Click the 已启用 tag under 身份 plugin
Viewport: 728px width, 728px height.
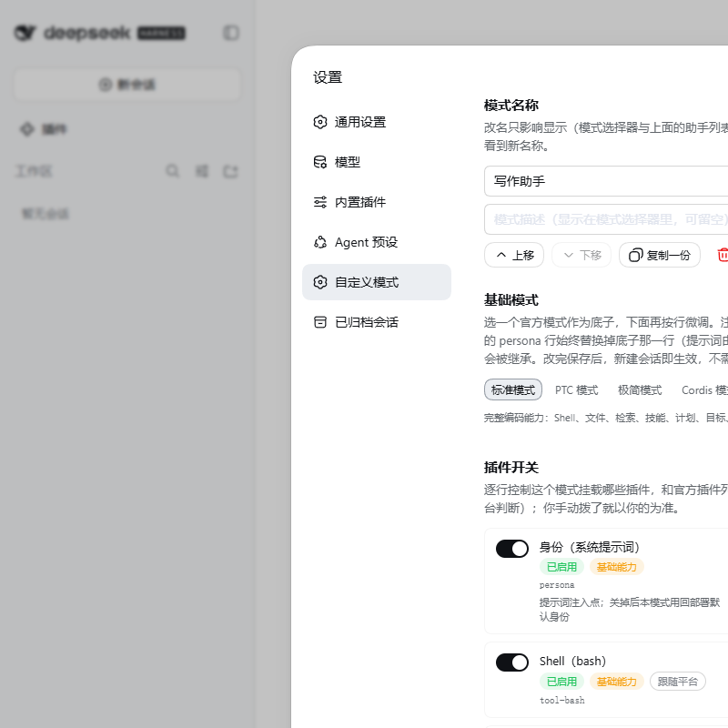tap(561, 567)
